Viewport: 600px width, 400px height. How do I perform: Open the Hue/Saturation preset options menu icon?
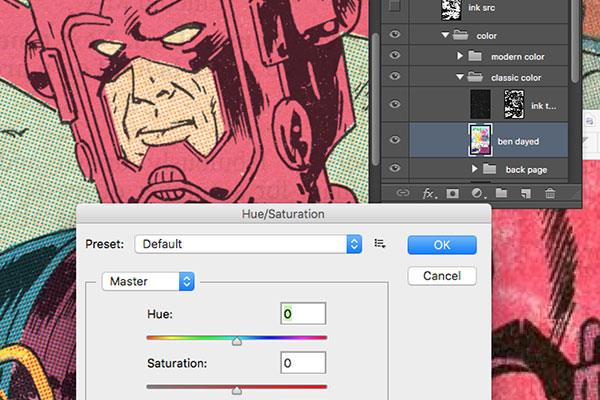coord(380,243)
